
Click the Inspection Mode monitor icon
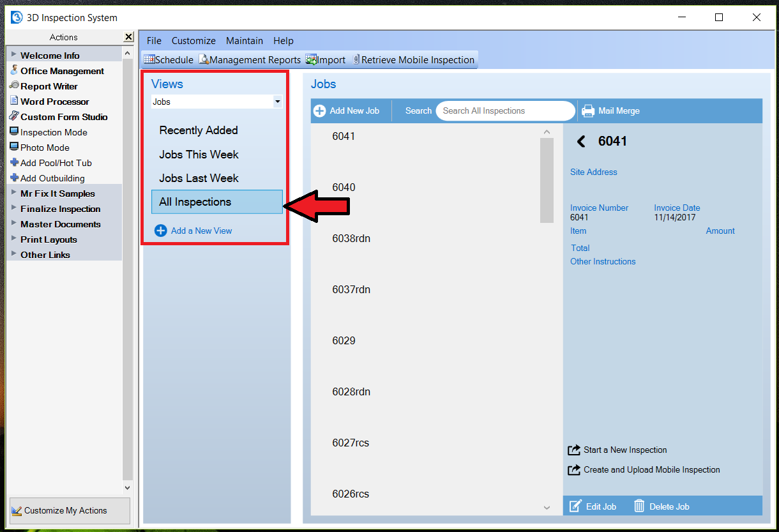(14, 132)
